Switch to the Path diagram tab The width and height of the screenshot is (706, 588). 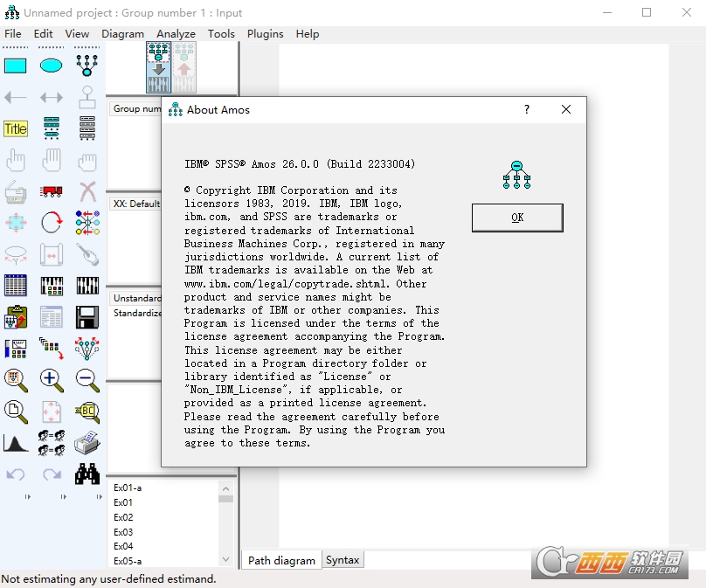[x=281, y=561]
